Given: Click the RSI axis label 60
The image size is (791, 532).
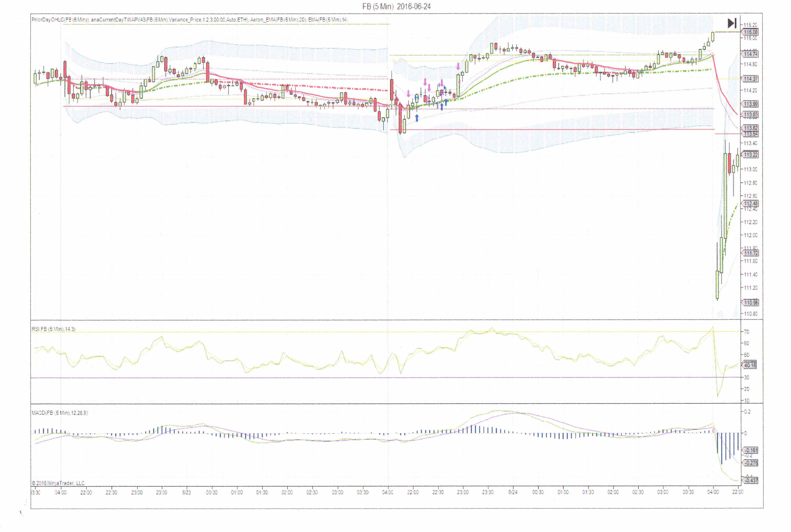Looking at the screenshot, I should coord(747,343).
